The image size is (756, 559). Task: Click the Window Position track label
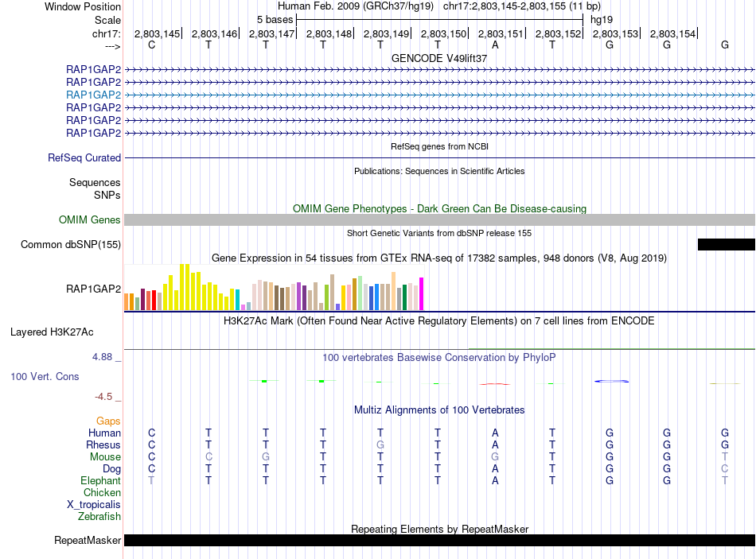[x=83, y=6]
